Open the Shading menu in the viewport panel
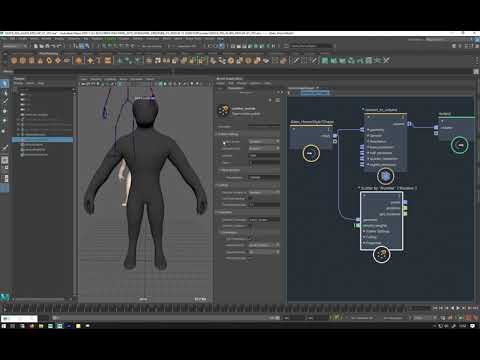Screen dimensions: 480x360 tap(96, 79)
